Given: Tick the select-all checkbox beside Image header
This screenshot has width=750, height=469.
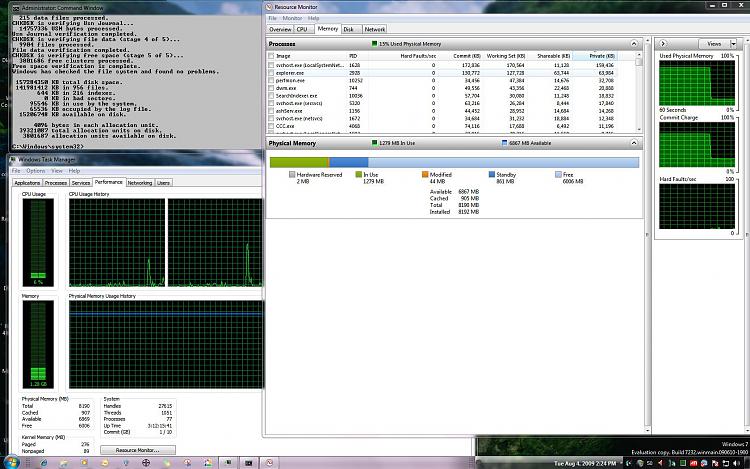Looking at the screenshot, I should (271, 56).
